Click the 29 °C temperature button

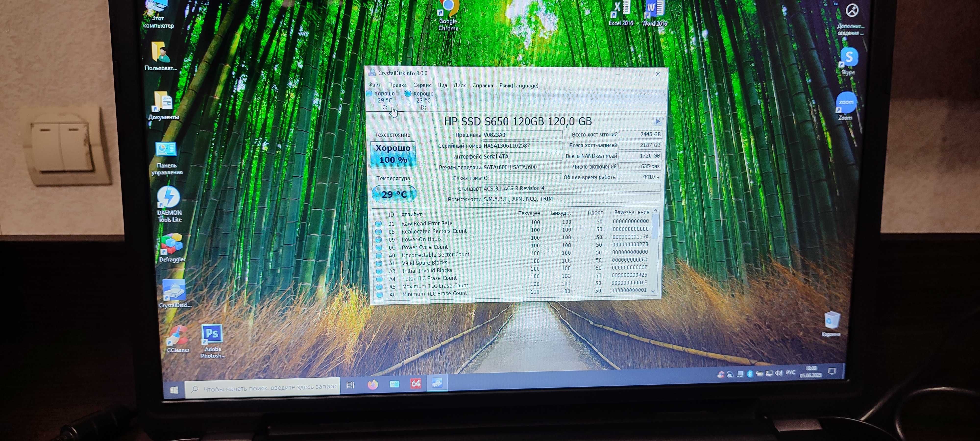coord(394,194)
